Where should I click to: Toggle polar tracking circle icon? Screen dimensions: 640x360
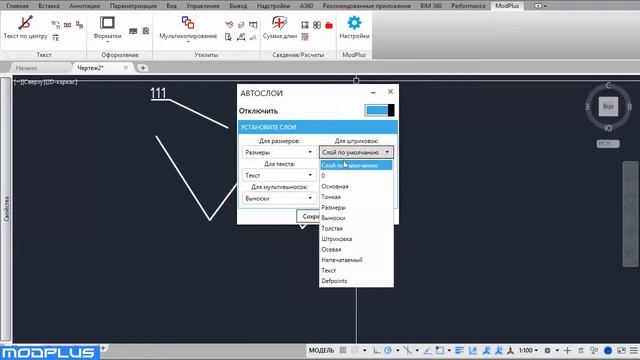coord(388,351)
